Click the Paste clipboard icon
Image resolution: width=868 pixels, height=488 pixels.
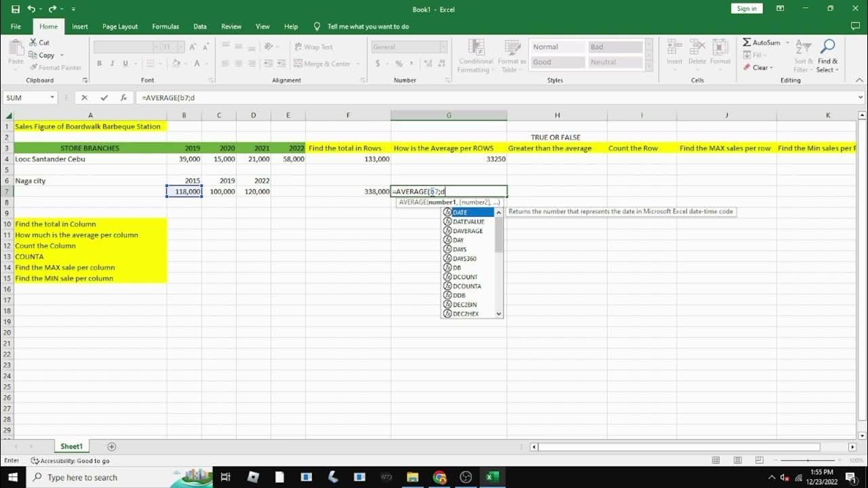point(16,47)
